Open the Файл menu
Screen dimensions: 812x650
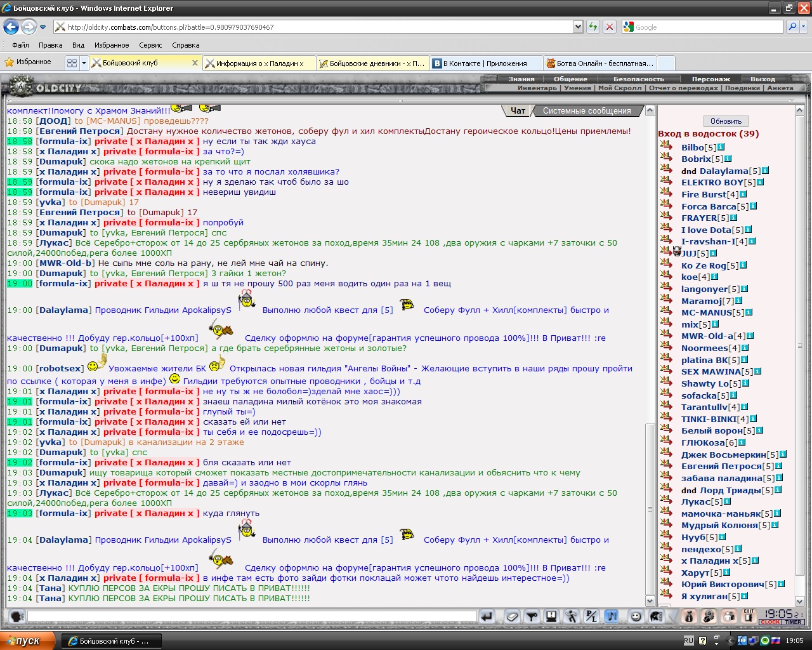click(x=20, y=45)
